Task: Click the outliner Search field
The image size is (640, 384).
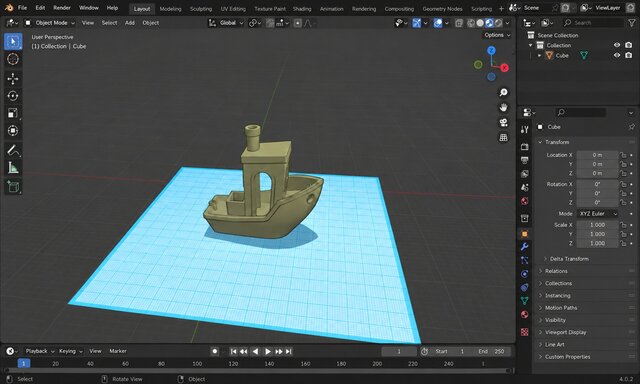Action: point(592,23)
